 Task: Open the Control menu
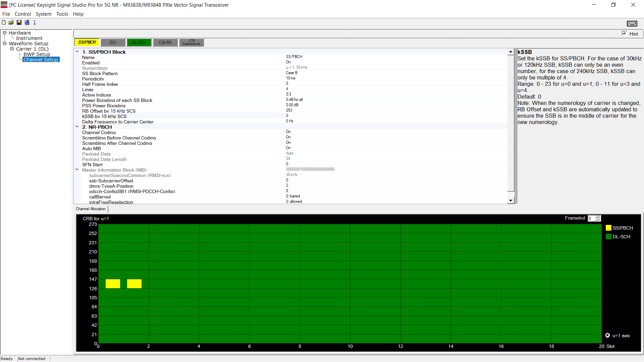[x=23, y=14]
